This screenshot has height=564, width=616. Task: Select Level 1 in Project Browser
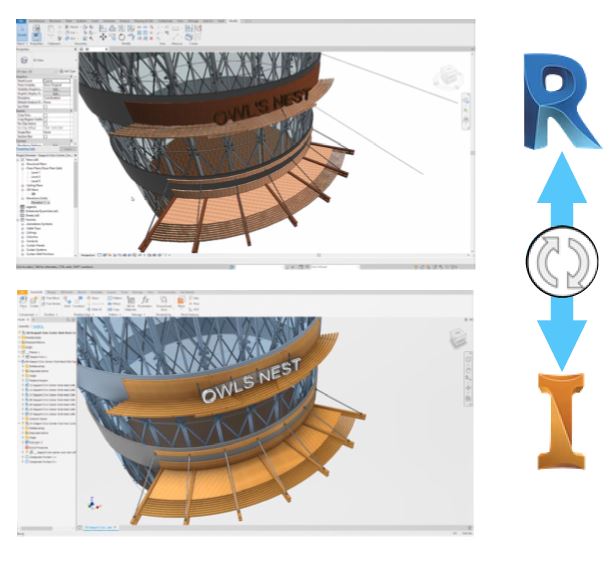click(36, 172)
